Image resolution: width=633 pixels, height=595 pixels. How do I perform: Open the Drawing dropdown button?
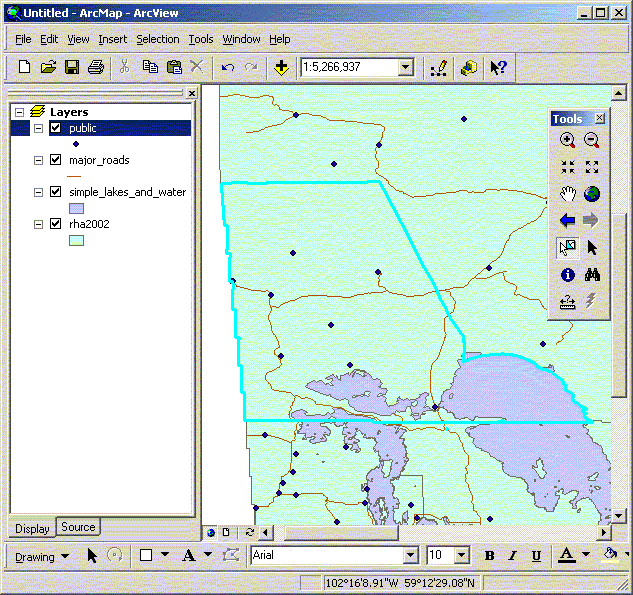pyautogui.click(x=42, y=556)
